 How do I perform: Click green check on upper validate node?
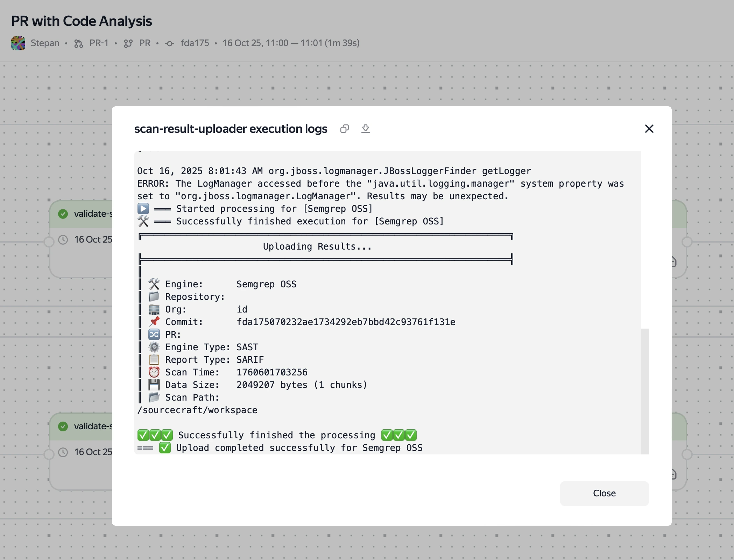click(63, 214)
